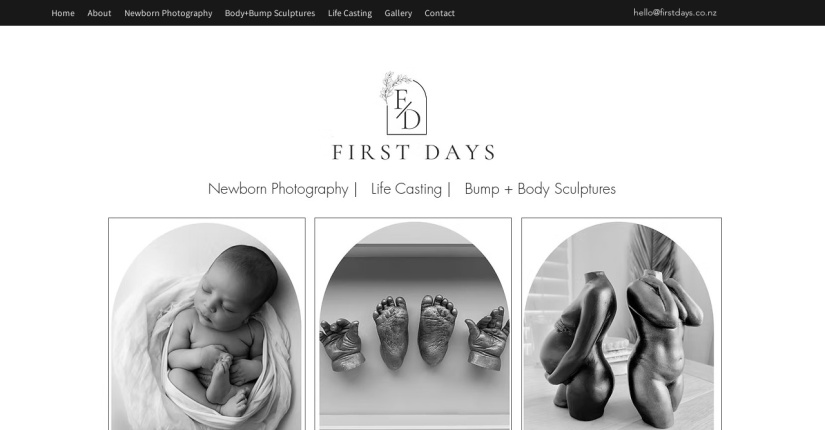The width and height of the screenshot is (825, 430).
Task: Click the FIRST DAYS wordmark
Action: click(414, 152)
